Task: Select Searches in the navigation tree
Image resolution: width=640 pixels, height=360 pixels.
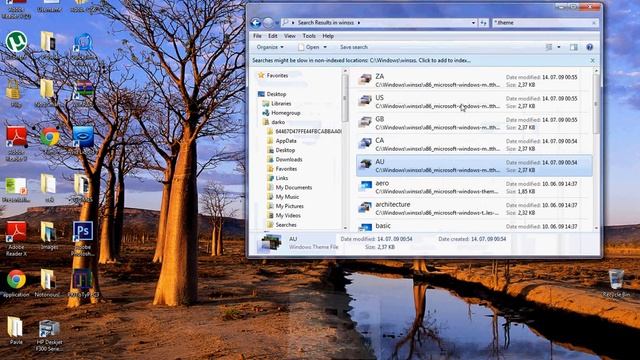Action: tap(282, 225)
